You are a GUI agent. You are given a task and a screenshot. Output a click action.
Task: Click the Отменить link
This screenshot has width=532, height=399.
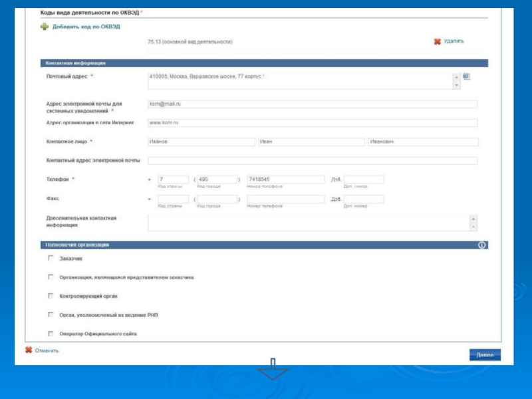coord(47,350)
